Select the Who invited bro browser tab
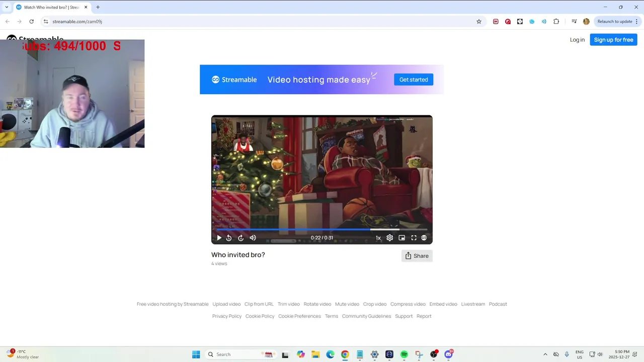This screenshot has width=644, height=362. tap(52, 7)
